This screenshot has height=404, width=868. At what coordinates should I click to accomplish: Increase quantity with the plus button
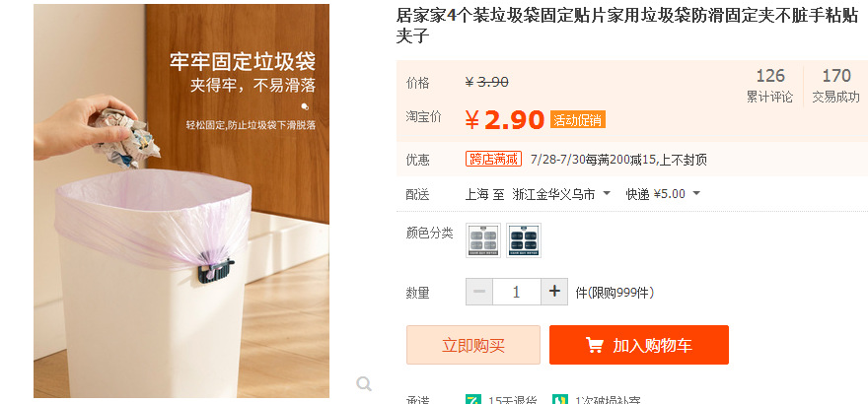(x=554, y=292)
